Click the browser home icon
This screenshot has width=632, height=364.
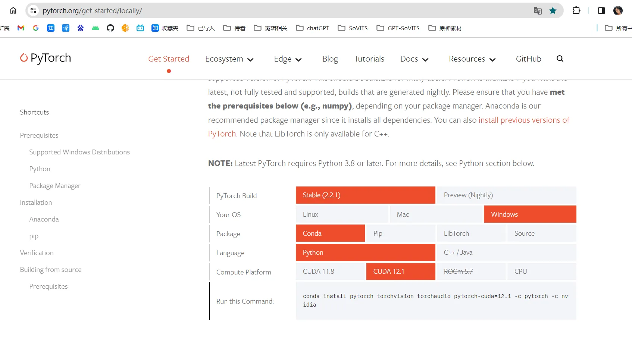tap(13, 10)
